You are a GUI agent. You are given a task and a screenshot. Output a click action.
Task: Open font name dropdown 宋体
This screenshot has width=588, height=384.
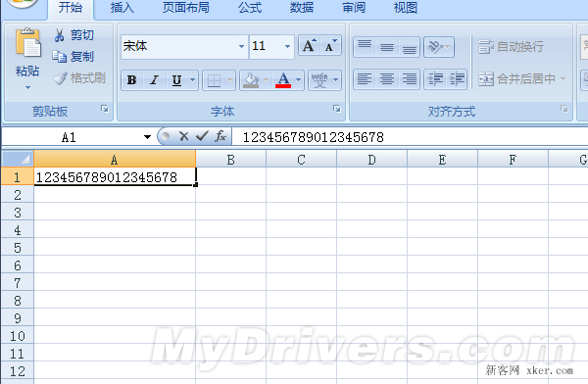(x=241, y=46)
